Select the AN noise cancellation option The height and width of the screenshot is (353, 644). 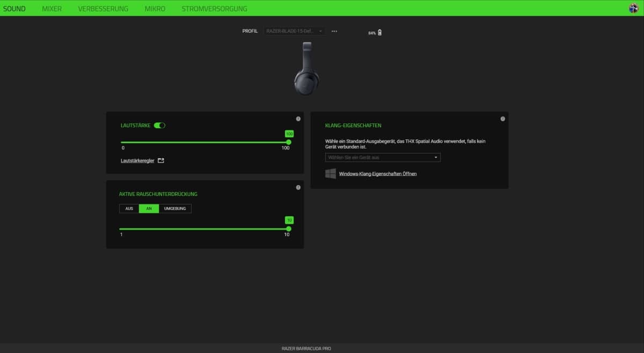pyautogui.click(x=149, y=209)
